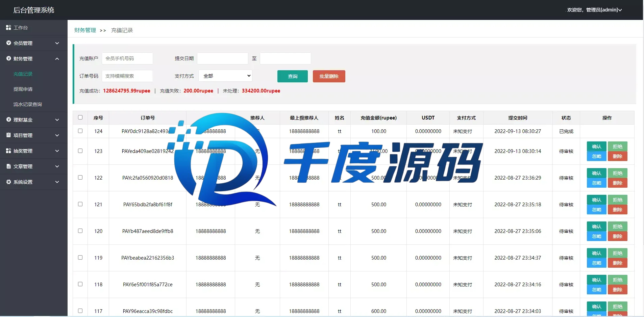Open the 工作台 menu item
This screenshot has width=644, height=317.
pyautogui.click(x=21, y=28)
